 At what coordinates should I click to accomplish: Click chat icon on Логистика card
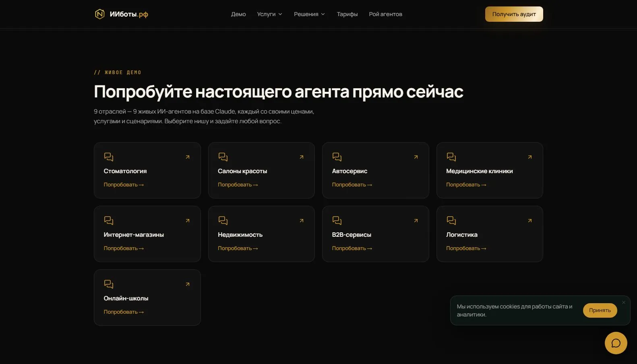pyautogui.click(x=451, y=220)
